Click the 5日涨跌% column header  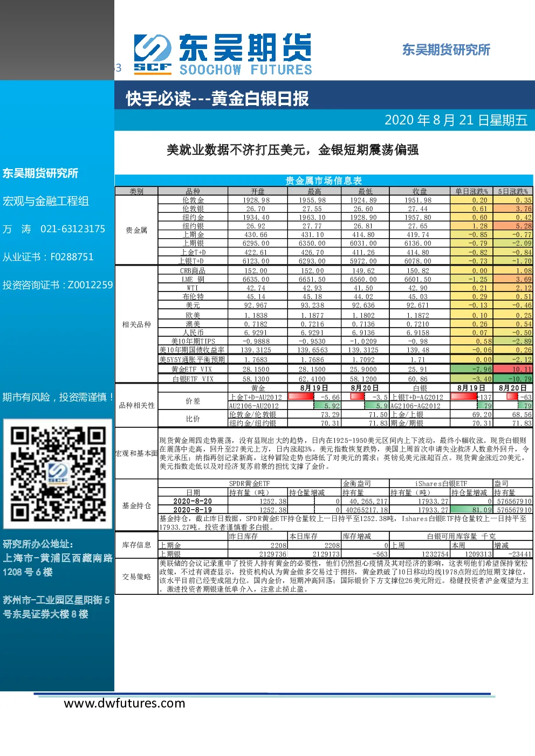513,191
